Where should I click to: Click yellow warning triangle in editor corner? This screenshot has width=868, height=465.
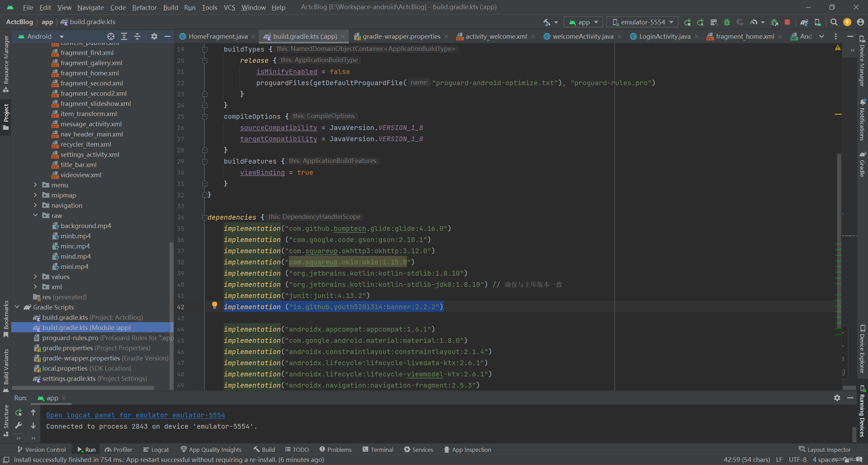[x=838, y=48]
